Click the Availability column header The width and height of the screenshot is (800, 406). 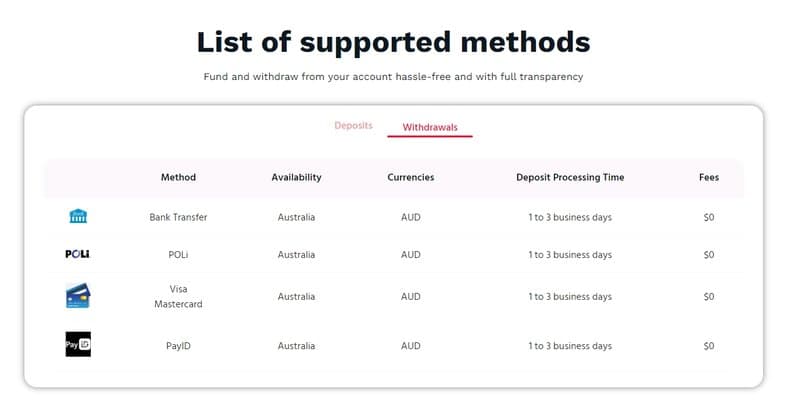(296, 177)
